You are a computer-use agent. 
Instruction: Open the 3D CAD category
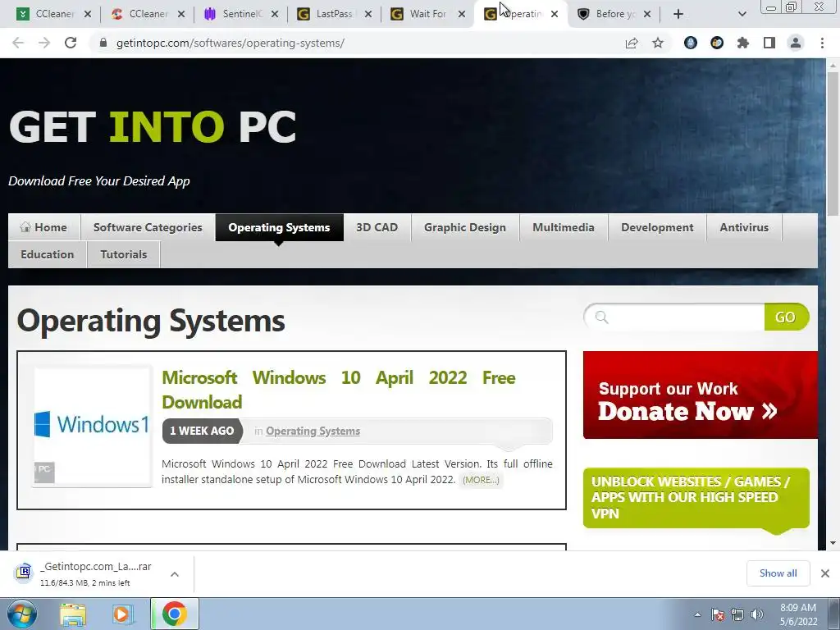click(x=377, y=227)
